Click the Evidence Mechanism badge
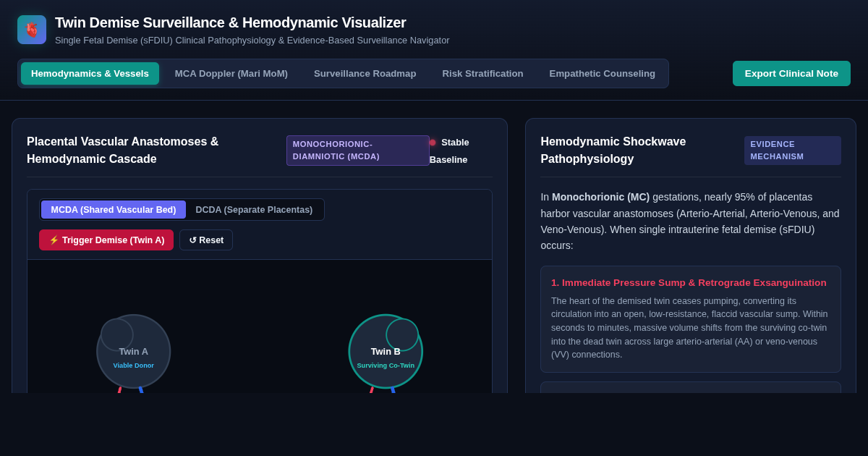 tap(793, 151)
